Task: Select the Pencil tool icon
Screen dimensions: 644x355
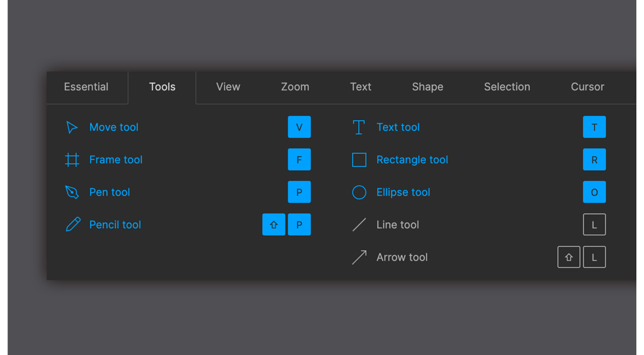Action: click(x=72, y=224)
